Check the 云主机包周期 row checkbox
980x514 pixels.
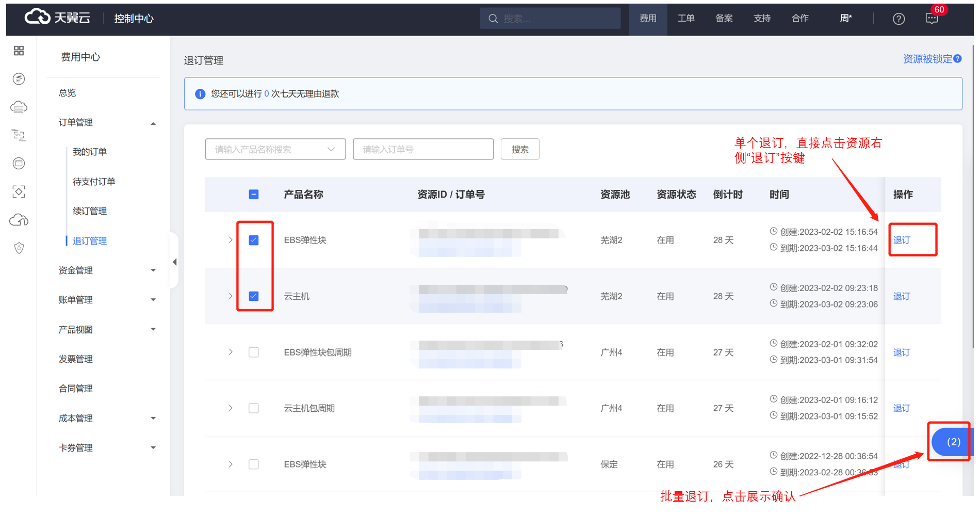pos(254,409)
